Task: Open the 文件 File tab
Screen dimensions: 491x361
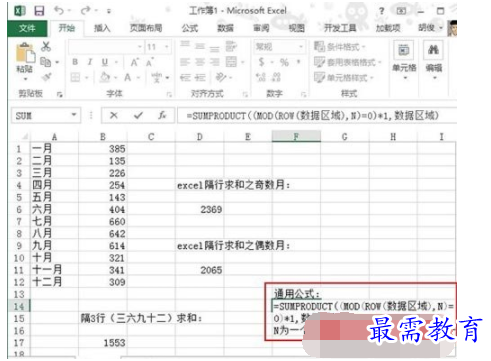Action: [27, 28]
